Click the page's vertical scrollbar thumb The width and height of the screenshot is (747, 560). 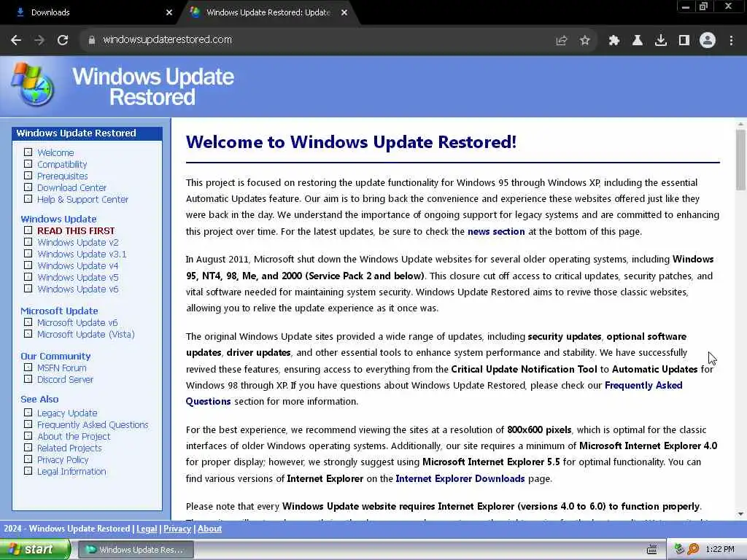[x=740, y=160]
